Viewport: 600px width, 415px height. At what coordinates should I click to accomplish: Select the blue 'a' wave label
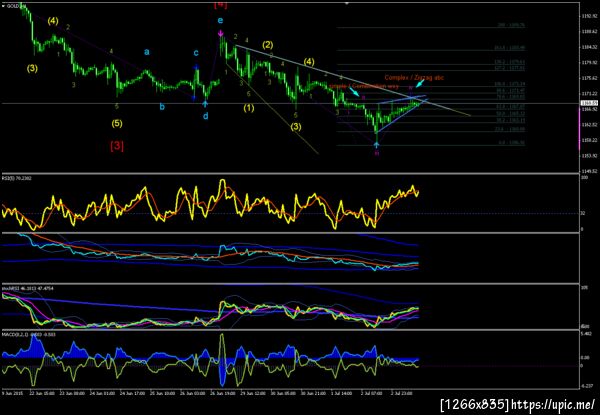point(147,52)
